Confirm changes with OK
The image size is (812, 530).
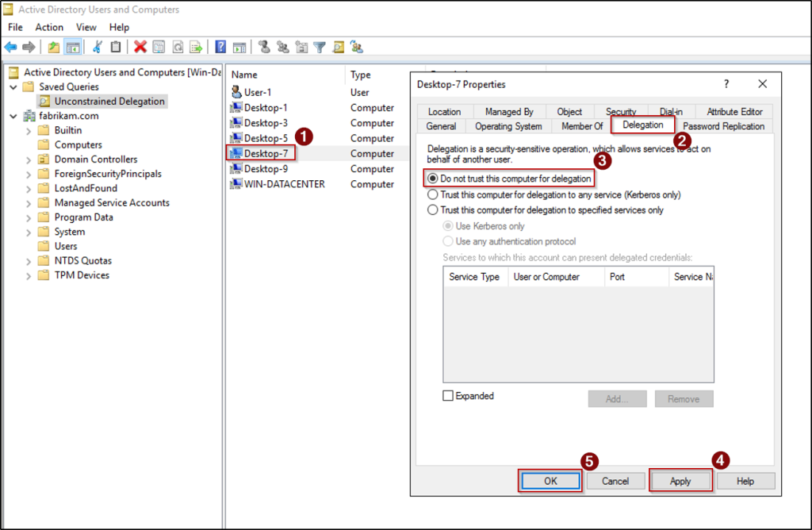550,480
